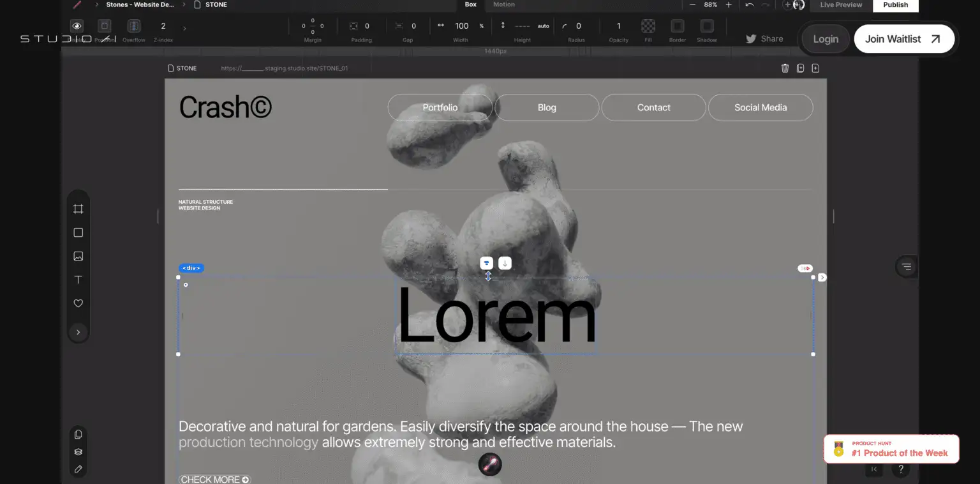This screenshot has height=484, width=980.
Task: Select the Lorem heading text
Action: (x=496, y=316)
